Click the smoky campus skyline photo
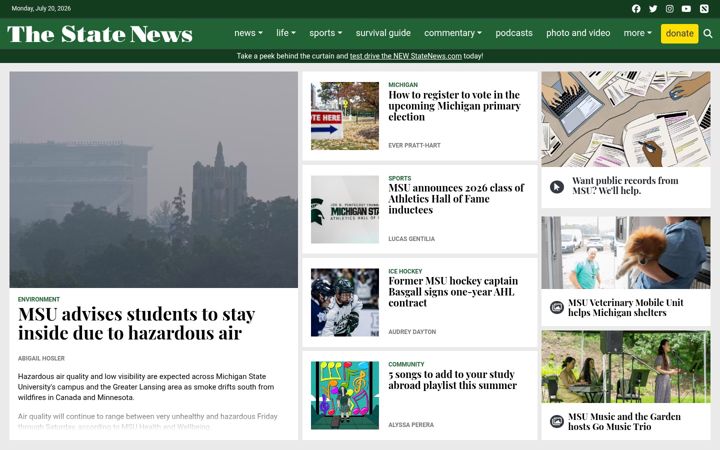720x450 pixels. (x=153, y=180)
